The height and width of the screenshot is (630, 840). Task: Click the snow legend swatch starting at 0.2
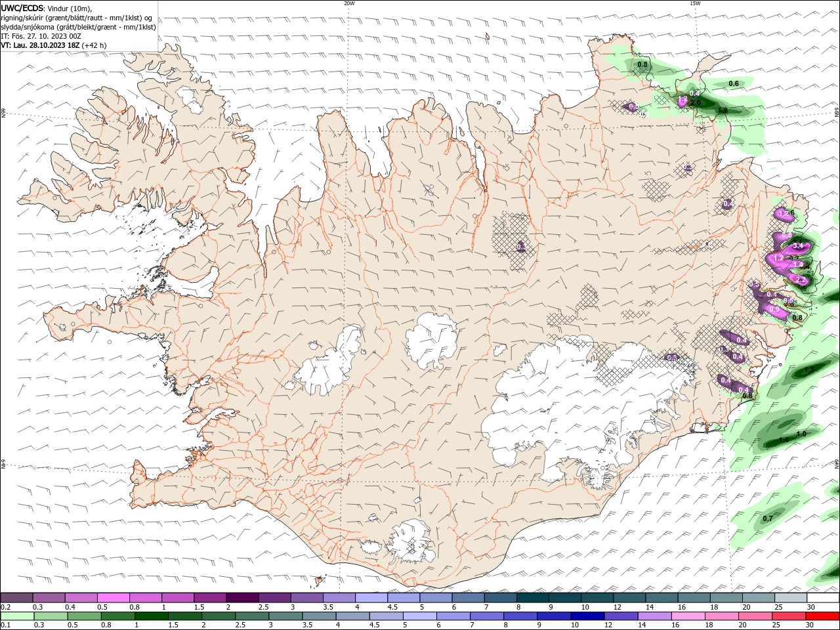[16, 598]
